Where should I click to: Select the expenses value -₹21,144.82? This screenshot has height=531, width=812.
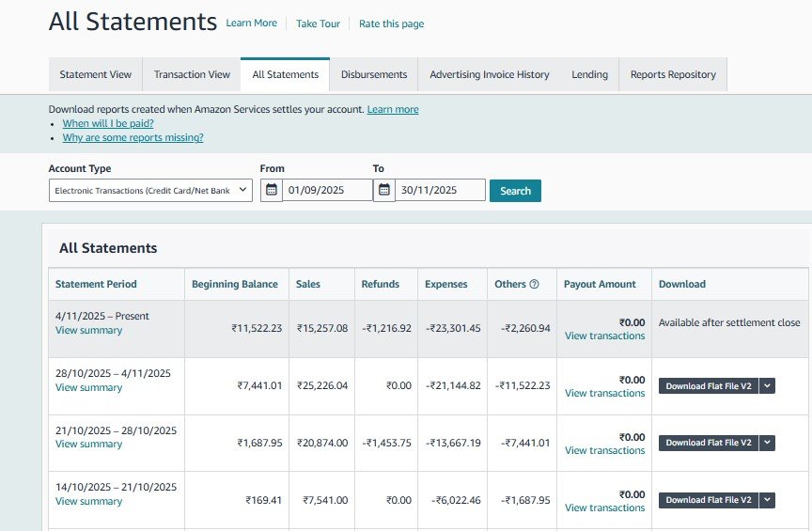[453, 385]
